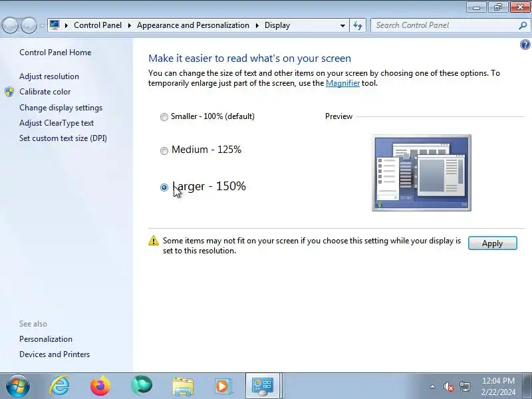Click the yellow warning icon

point(154,241)
